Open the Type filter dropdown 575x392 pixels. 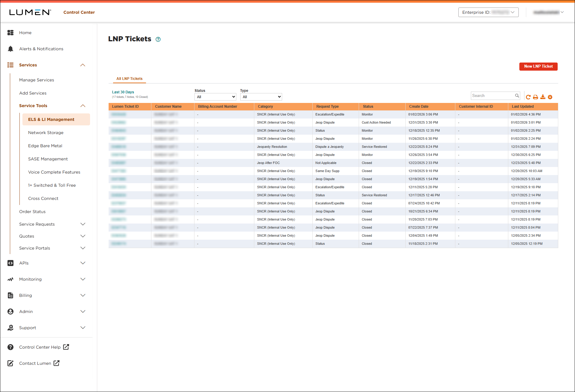[261, 97]
